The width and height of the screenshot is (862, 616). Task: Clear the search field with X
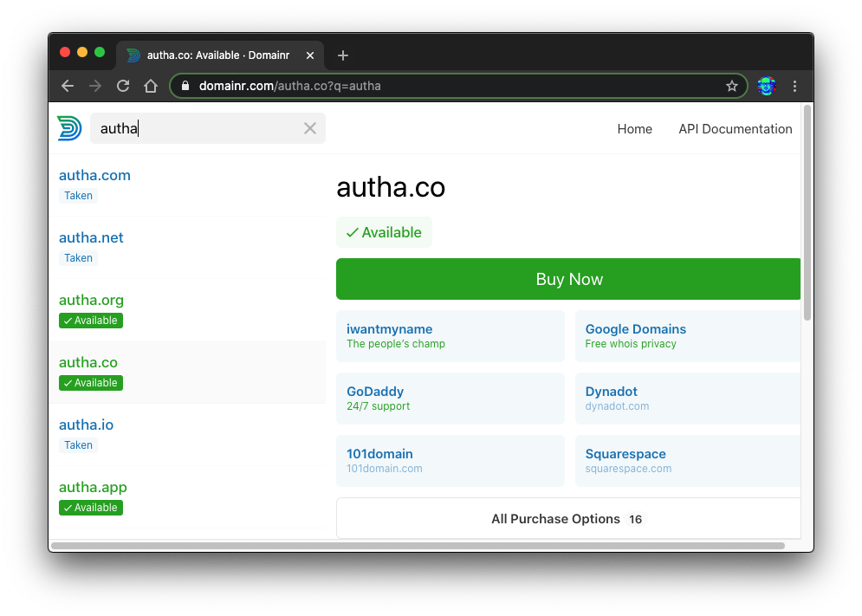click(310, 128)
